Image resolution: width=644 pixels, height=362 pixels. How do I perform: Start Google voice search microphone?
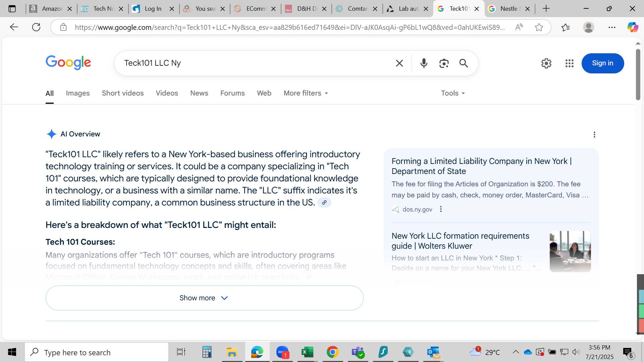(424, 63)
